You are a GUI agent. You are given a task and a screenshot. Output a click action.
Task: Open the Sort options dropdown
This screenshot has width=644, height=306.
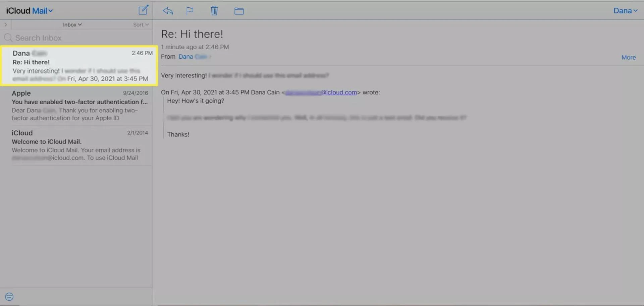[140, 24]
